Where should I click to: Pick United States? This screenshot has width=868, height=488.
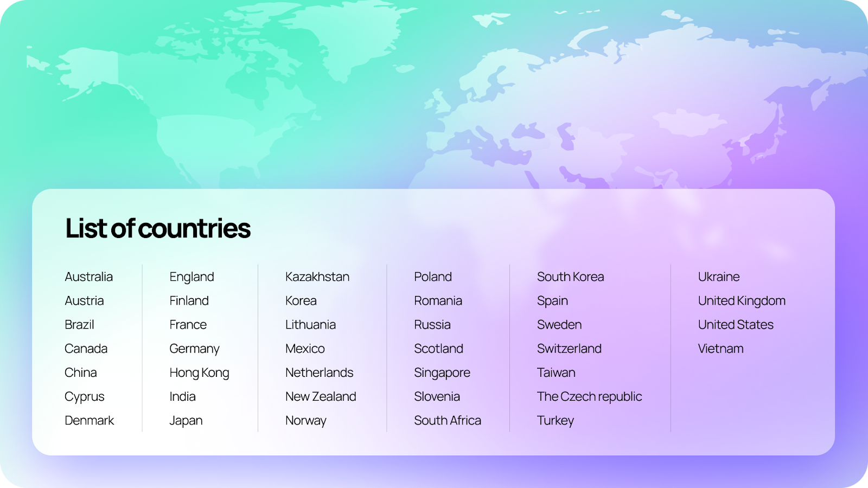736,324
